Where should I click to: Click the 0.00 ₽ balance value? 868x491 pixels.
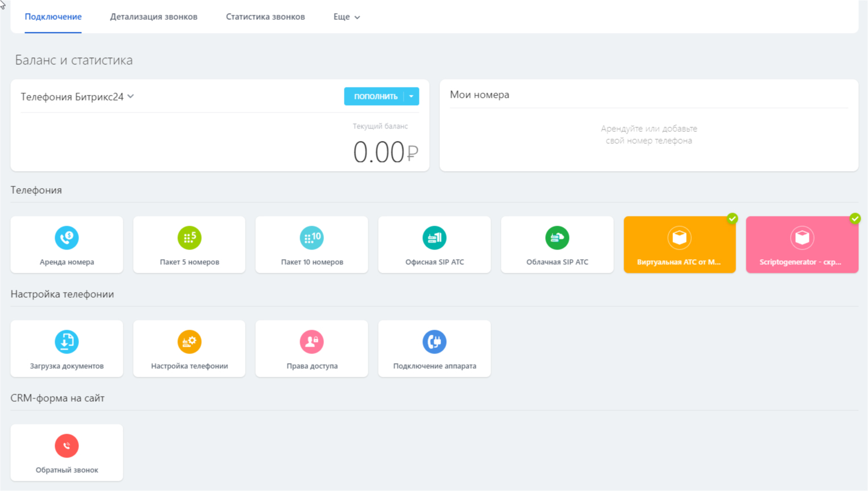[385, 152]
